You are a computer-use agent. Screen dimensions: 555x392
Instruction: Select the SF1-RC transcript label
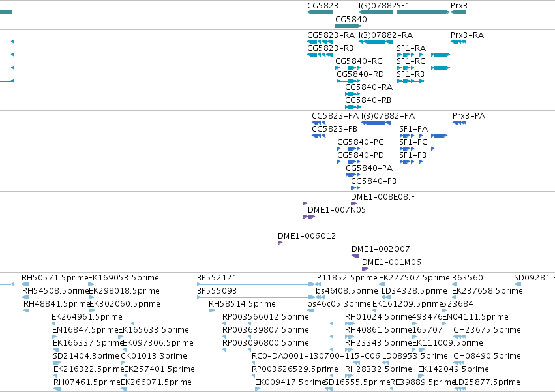(411, 61)
